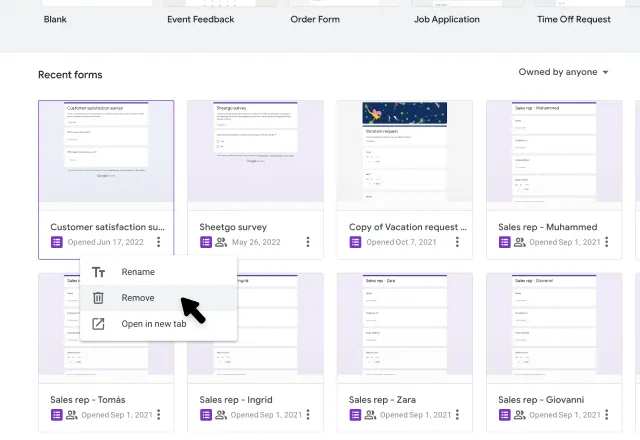
Task: Click Forms icon on Sales rep - Zara card
Action: pos(355,415)
